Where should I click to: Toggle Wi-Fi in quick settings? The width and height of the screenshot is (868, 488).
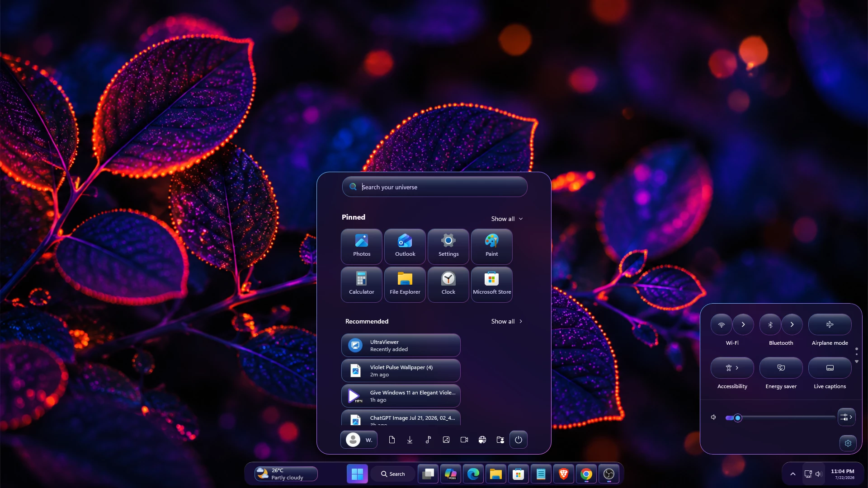coord(722,324)
